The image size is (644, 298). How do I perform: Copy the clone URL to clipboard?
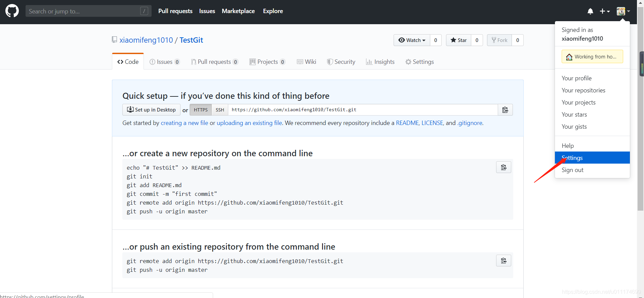pos(505,110)
